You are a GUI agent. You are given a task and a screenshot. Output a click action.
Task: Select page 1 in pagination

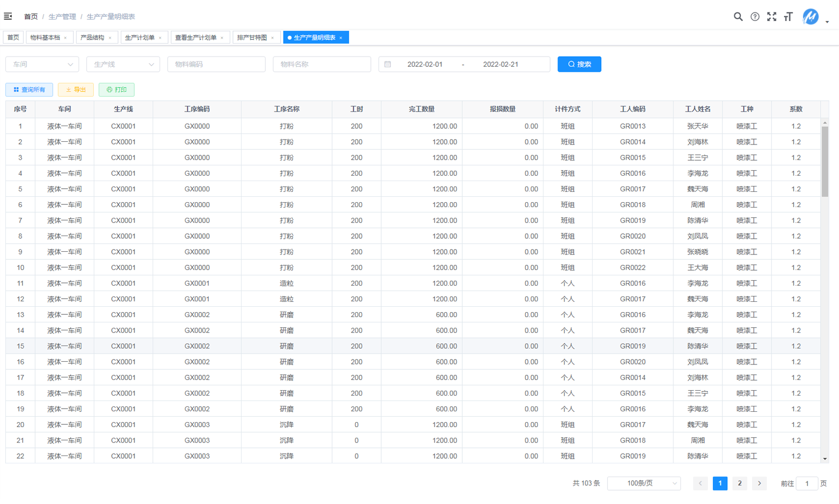pyautogui.click(x=720, y=484)
